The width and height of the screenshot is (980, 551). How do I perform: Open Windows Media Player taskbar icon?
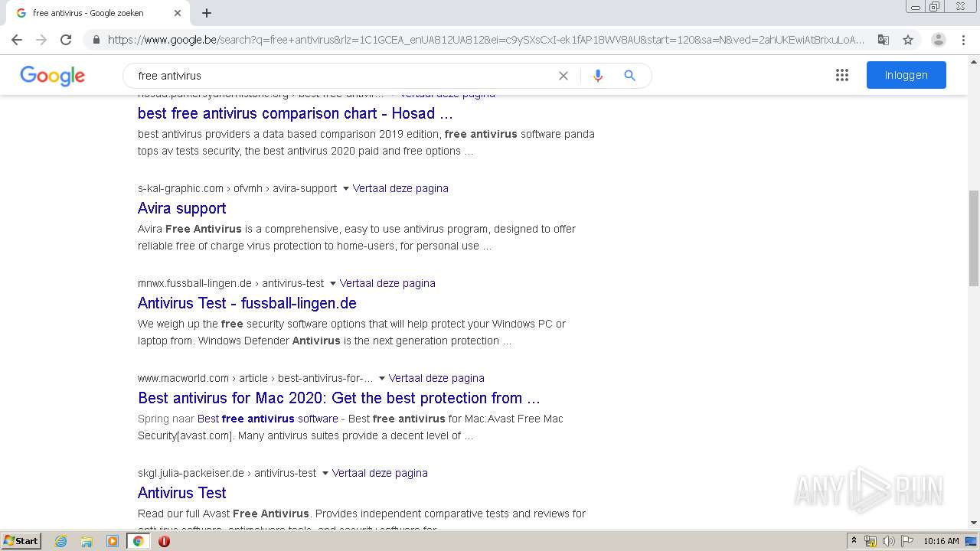pos(113,541)
